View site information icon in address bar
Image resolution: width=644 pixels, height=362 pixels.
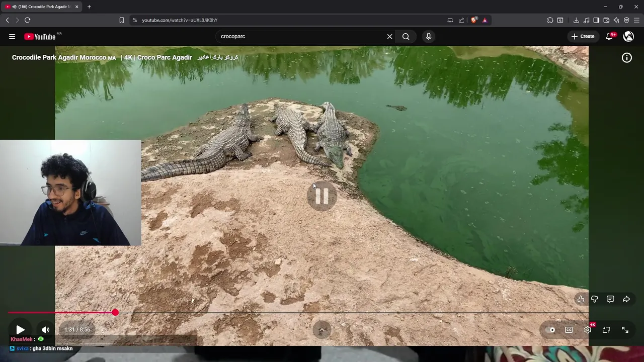point(134,20)
